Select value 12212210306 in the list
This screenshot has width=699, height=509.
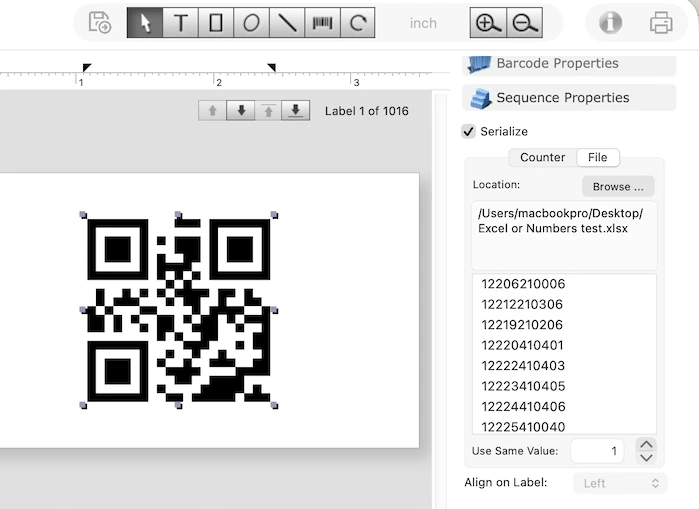pyautogui.click(x=564, y=304)
